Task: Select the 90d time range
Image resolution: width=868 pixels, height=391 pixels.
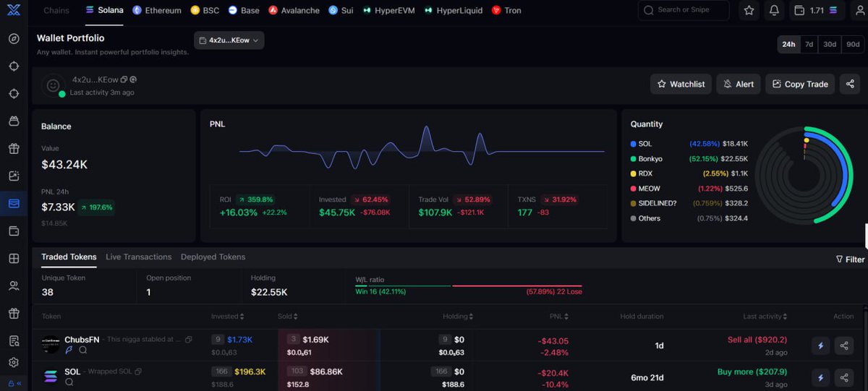Action: coord(852,44)
